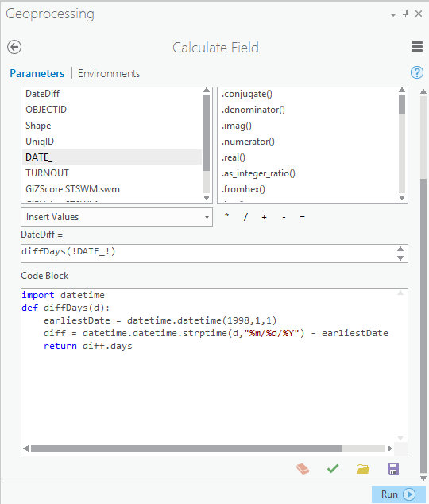Export expression using the save disk icon
This screenshot has width=429, height=504.
tap(393, 469)
